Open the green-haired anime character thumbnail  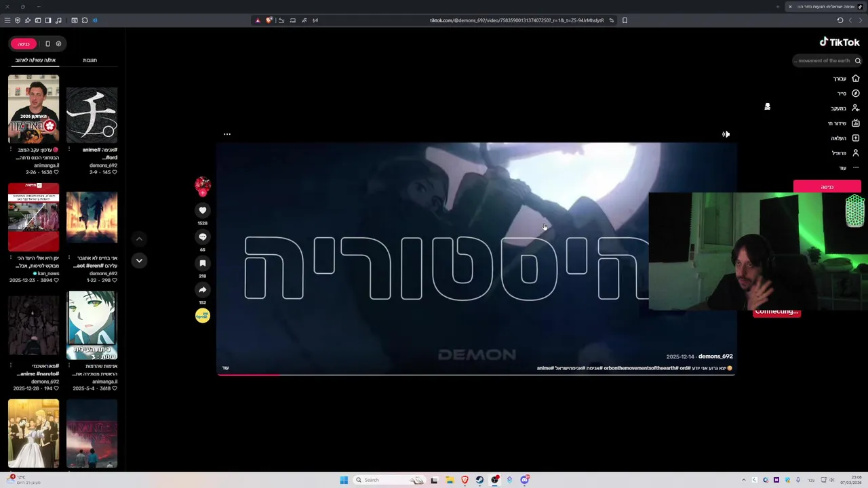[92, 325]
